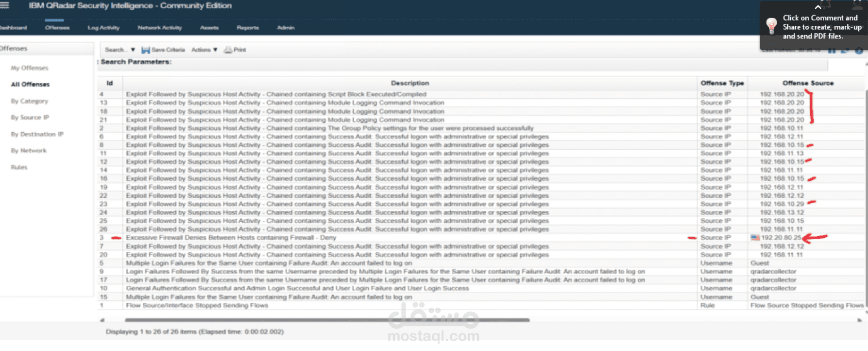868x351 pixels.
Task: Click Guest source in offense Id 5 row
Action: [x=760, y=263]
